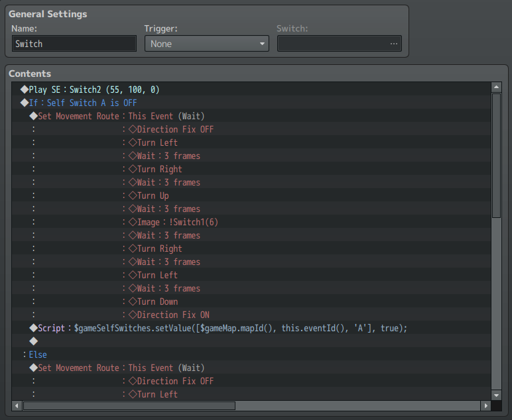
Task: Select the Direction Fix OFF row under Else
Action: 251,381
